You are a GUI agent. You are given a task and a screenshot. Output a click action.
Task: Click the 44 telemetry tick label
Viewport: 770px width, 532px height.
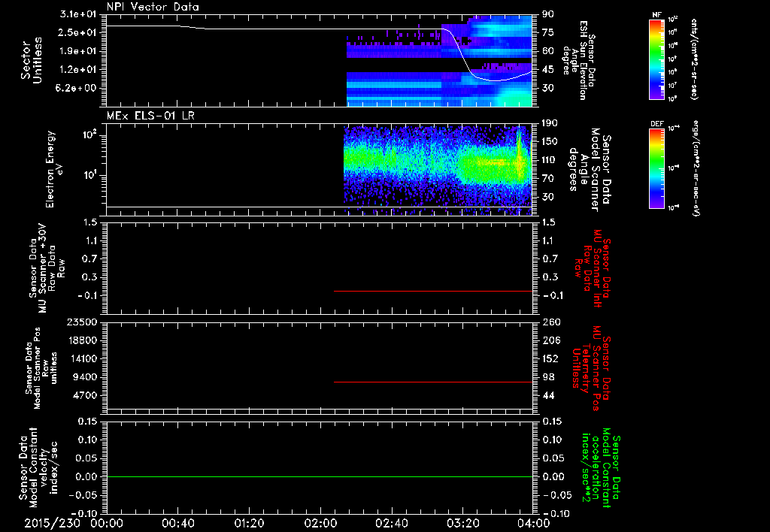click(548, 395)
